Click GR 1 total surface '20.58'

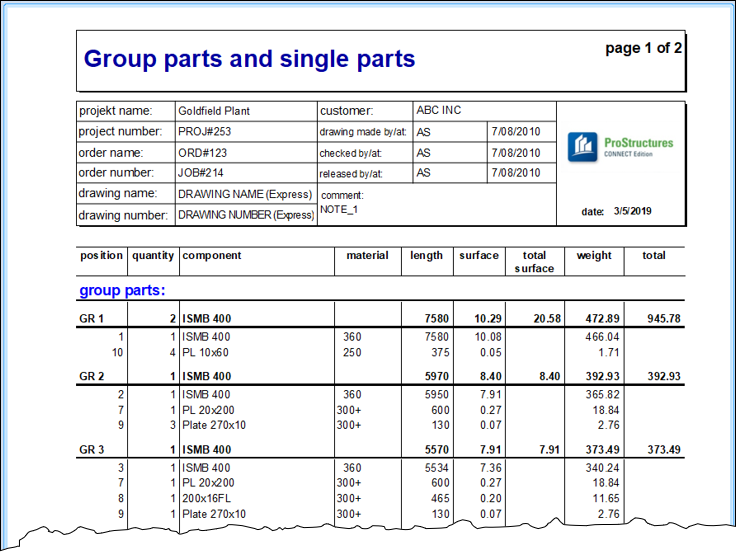(547, 319)
